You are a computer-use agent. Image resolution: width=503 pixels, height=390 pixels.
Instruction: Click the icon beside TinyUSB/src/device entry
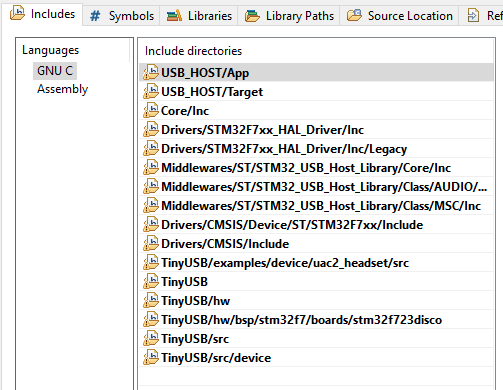[151, 357]
